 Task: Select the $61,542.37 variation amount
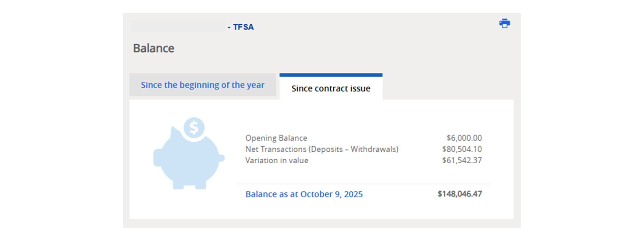pos(462,160)
